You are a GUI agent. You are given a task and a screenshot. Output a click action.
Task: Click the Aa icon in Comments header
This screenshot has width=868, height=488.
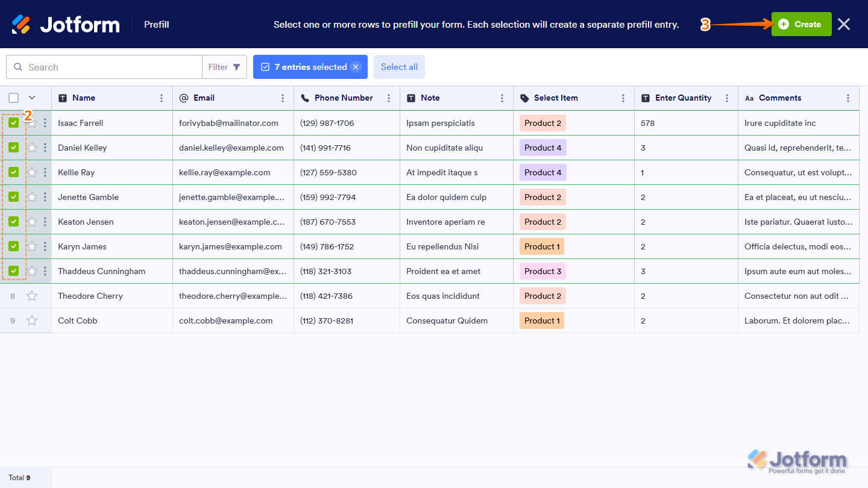(x=749, y=98)
